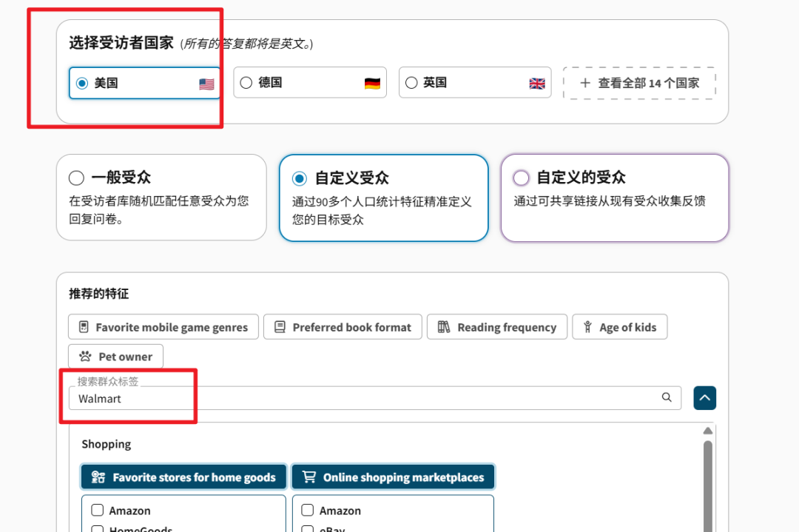The height and width of the screenshot is (532, 799).
Task: Pick the Reading frequency tag
Action: (496, 327)
